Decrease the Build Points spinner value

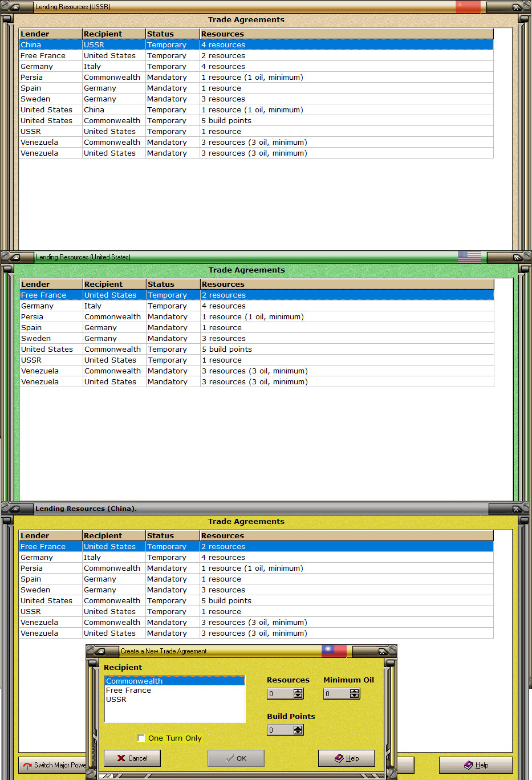point(298,733)
